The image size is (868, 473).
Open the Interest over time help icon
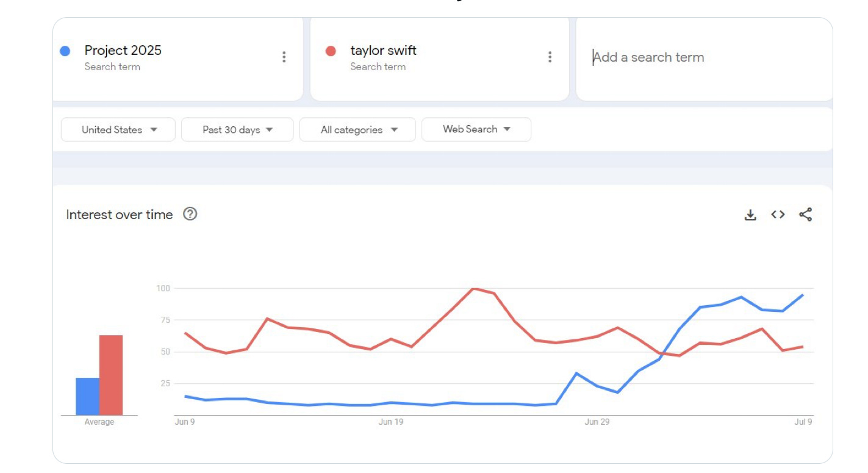point(190,214)
